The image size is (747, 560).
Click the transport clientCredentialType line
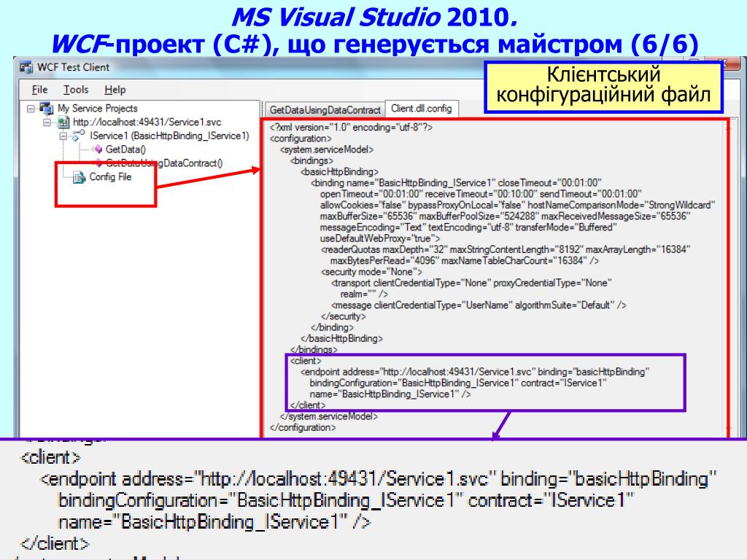coord(471,283)
